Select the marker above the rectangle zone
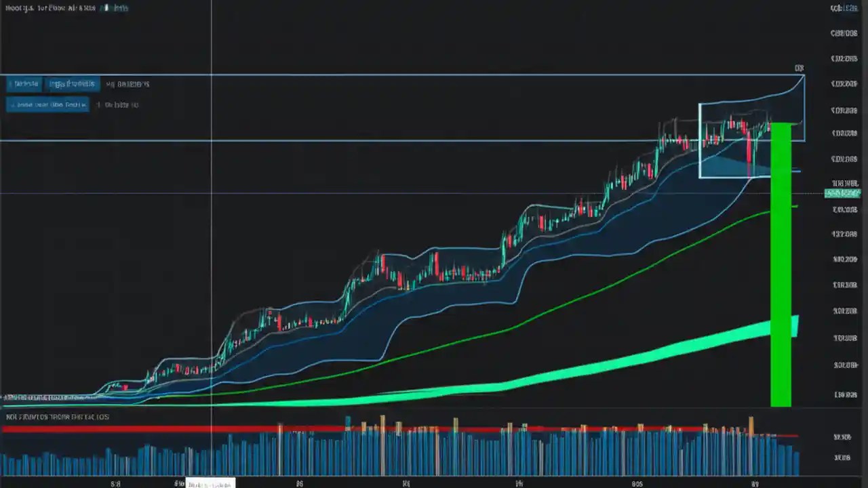The width and height of the screenshot is (868, 488). pos(799,68)
